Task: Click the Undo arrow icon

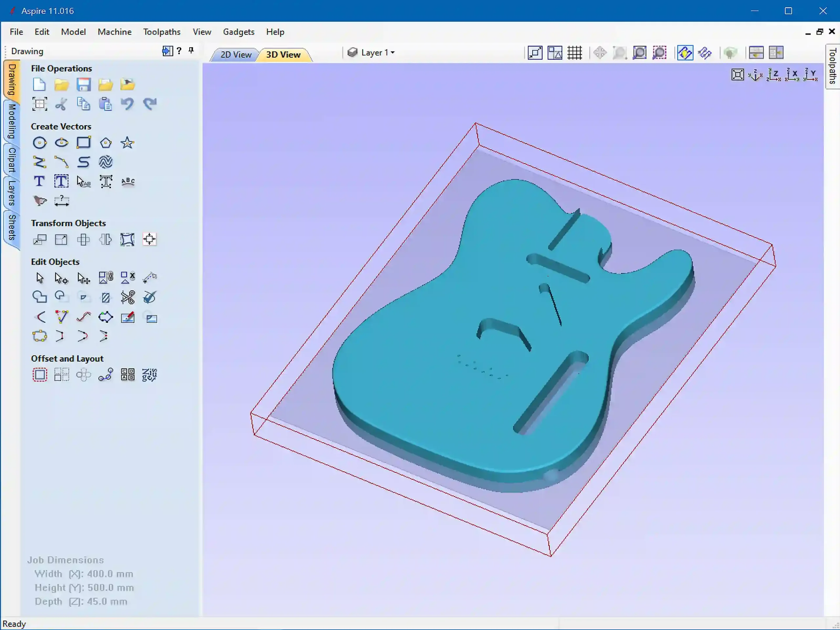Action: [128, 104]
